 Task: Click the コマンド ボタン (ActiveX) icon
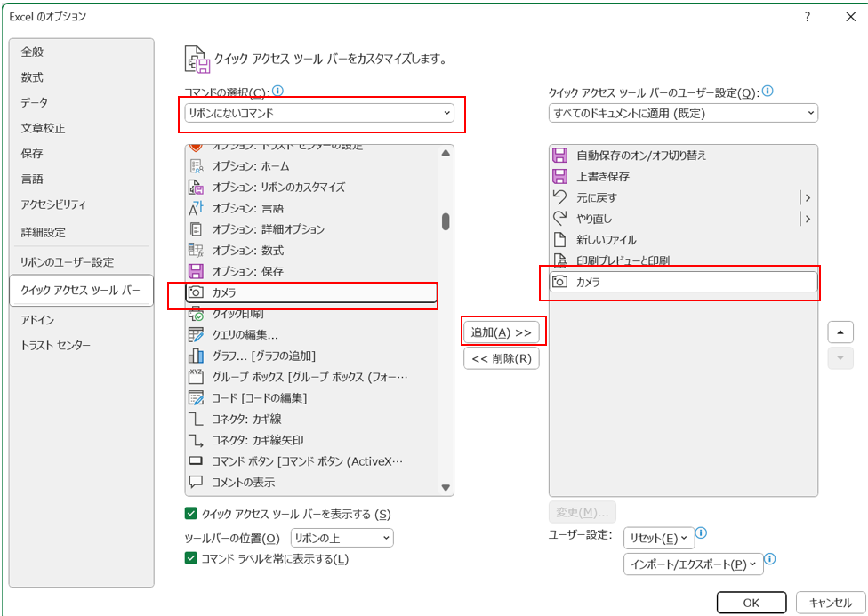[196, 461]
